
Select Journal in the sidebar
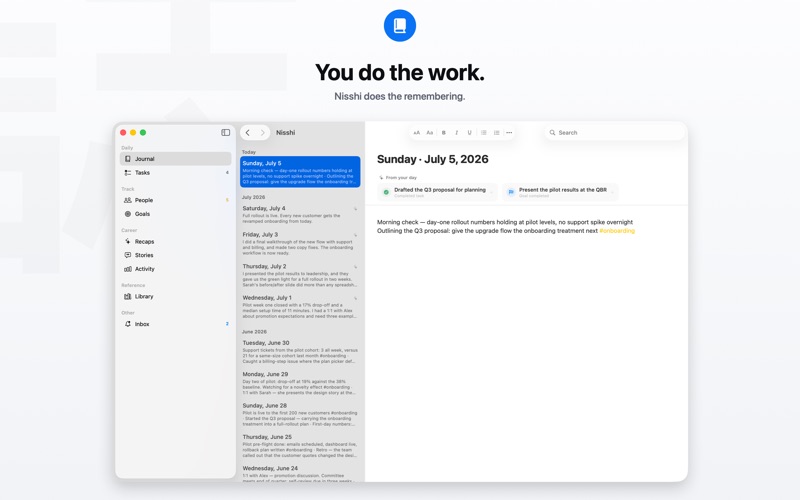point(176,159)
